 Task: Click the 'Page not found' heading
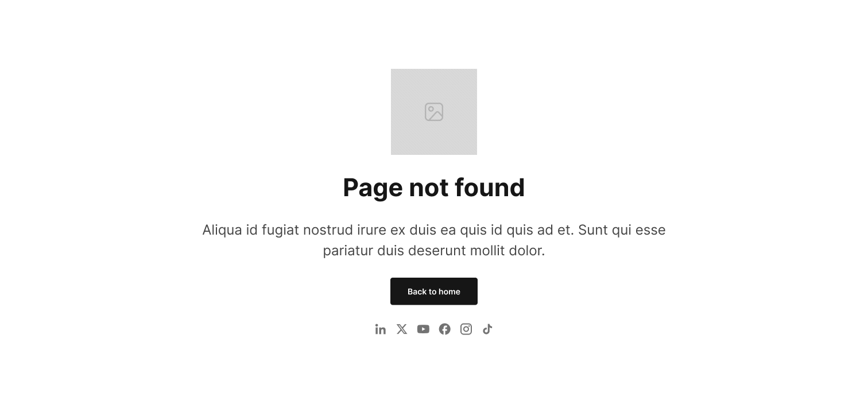click(434, 188)
